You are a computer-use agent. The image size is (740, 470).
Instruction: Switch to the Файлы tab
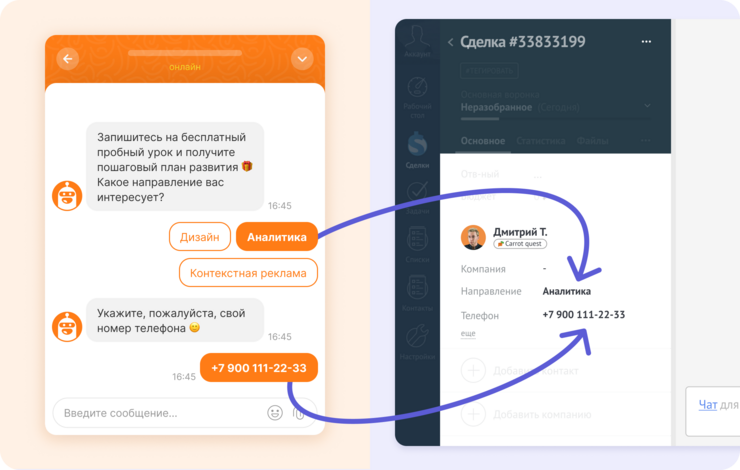[x=592, y=141]
